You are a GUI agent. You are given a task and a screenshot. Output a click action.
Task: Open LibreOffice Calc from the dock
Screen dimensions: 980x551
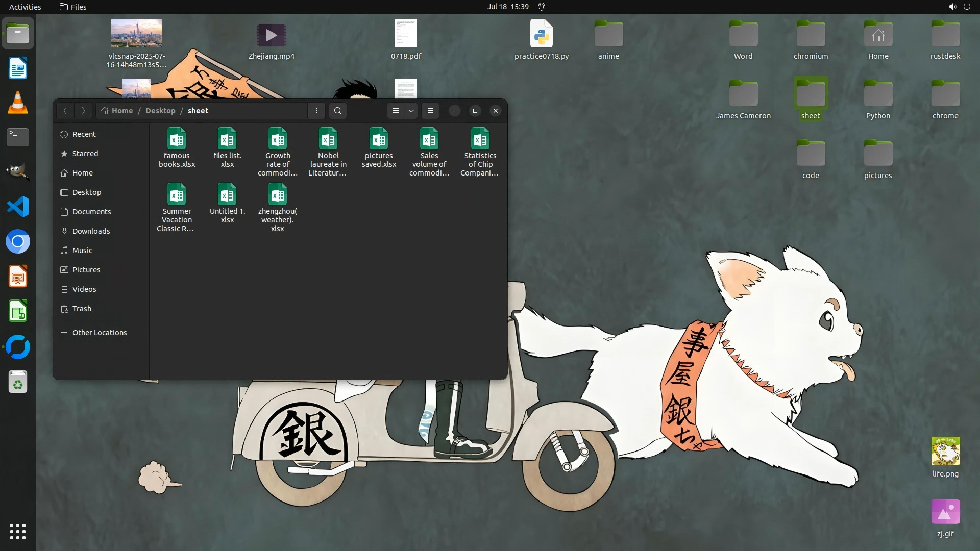pos(18,311)
